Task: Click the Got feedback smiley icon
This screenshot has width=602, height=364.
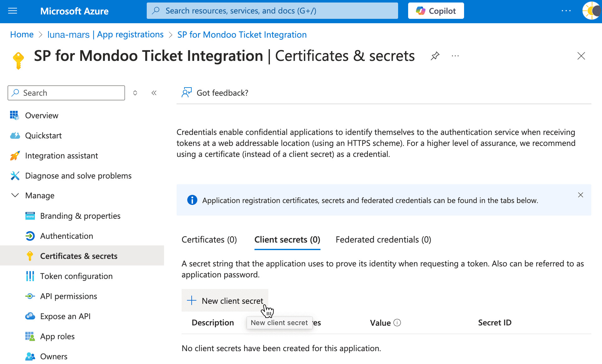Action: tap(186, 92)
